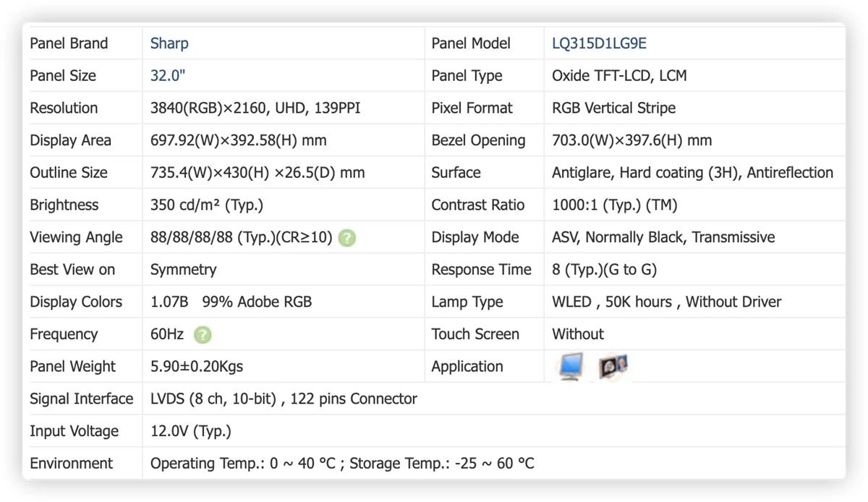Select the touch screen value Without
The image size is (868, 502).
click(578, 334)
